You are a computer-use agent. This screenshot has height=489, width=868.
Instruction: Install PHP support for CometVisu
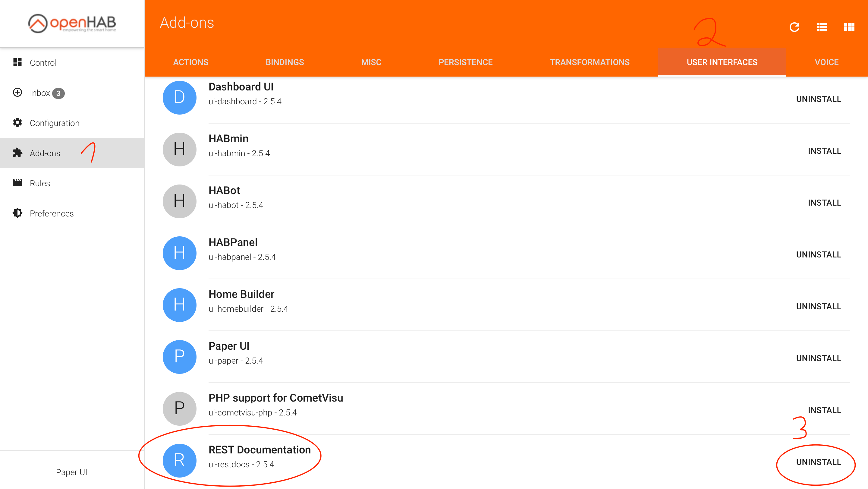pos(824,410)
